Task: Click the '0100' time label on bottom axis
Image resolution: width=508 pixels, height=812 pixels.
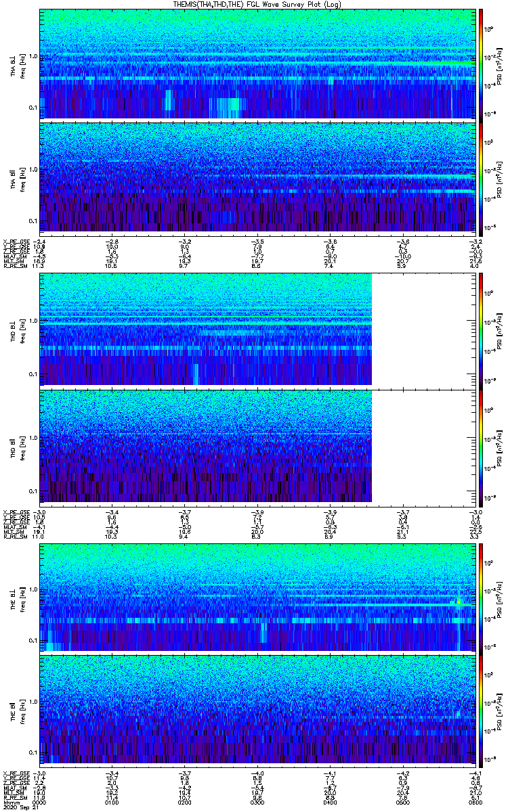Action: point(112,803)
